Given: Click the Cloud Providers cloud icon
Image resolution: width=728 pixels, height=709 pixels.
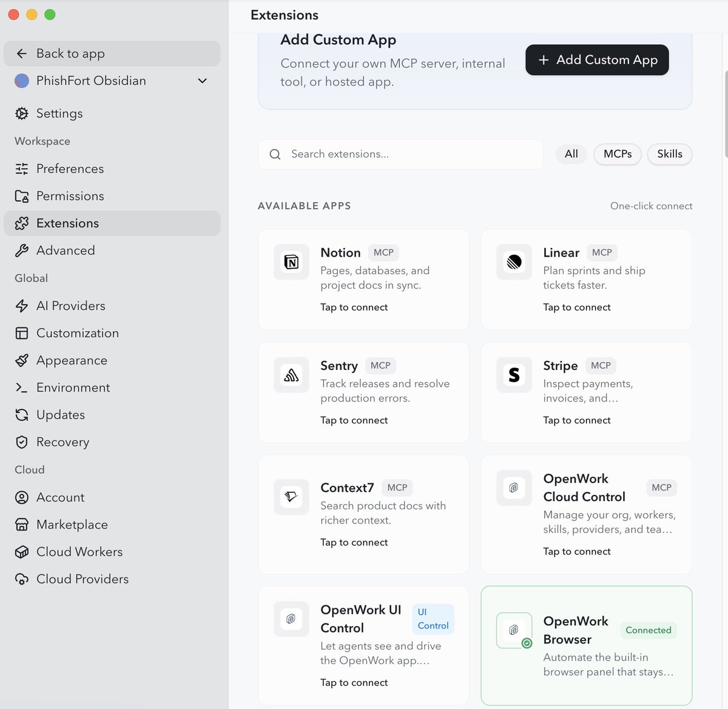Looking at the screenshot, I should (x=22, y=579).
